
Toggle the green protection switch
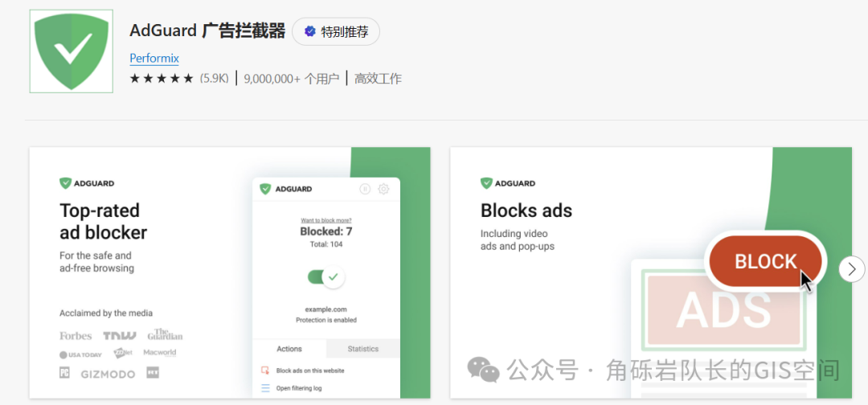[x=326, y=276]
